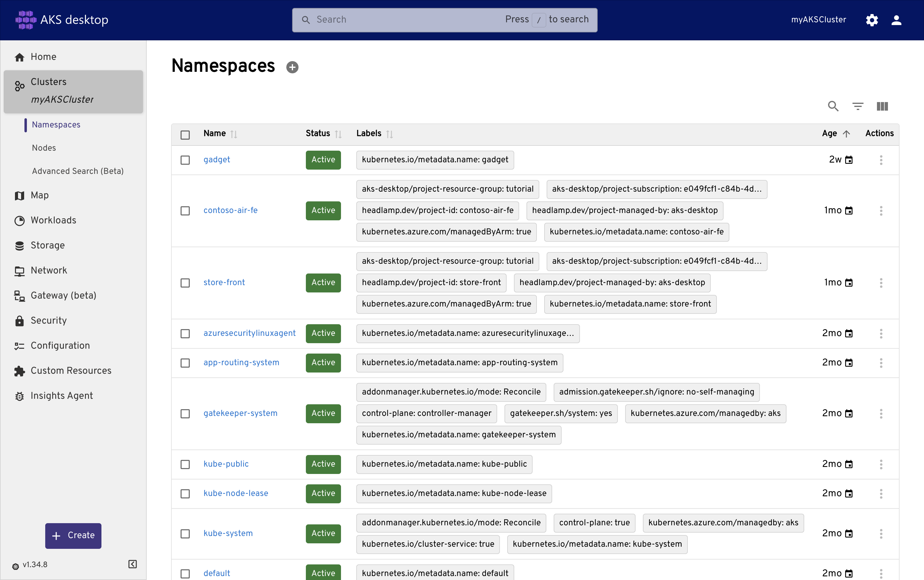Click the truncated aks-desktop/project-subscription label in contoso-air-fe row
The height and width of the screenshot is (580, 924).
pos(657,189)
